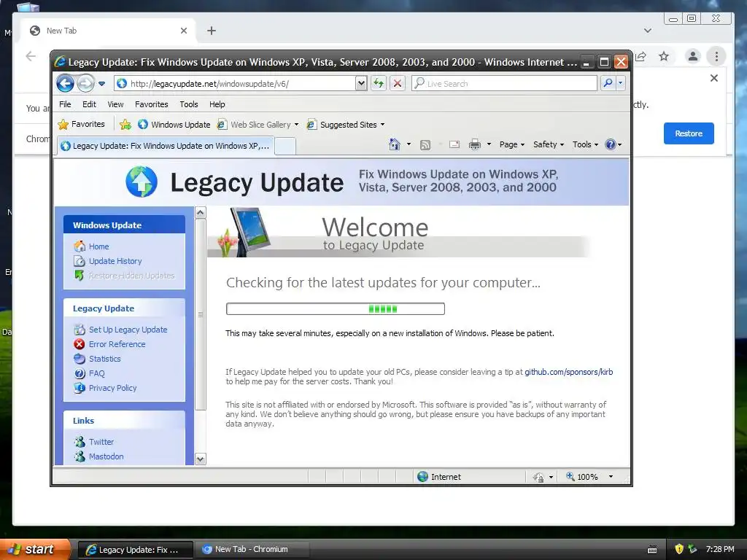This screenshot has width=747, height=560.
Task: Click the legacyupdate.net address bar
Action: coord(235,84)
